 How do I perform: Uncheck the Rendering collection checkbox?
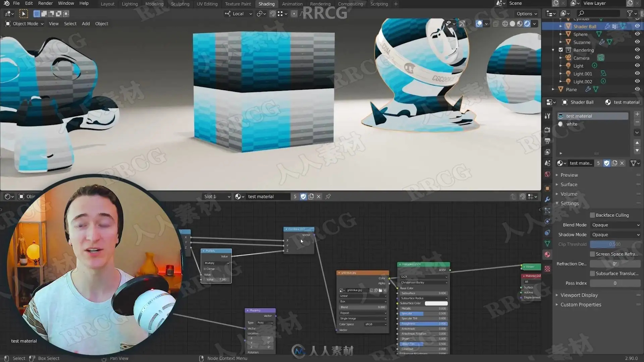[x=560, y=50]
